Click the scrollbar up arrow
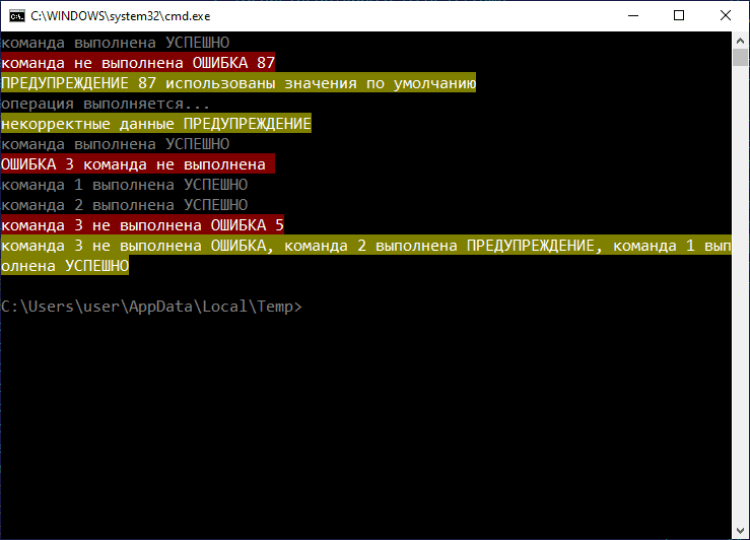750x540 pixels. point(740,40)
